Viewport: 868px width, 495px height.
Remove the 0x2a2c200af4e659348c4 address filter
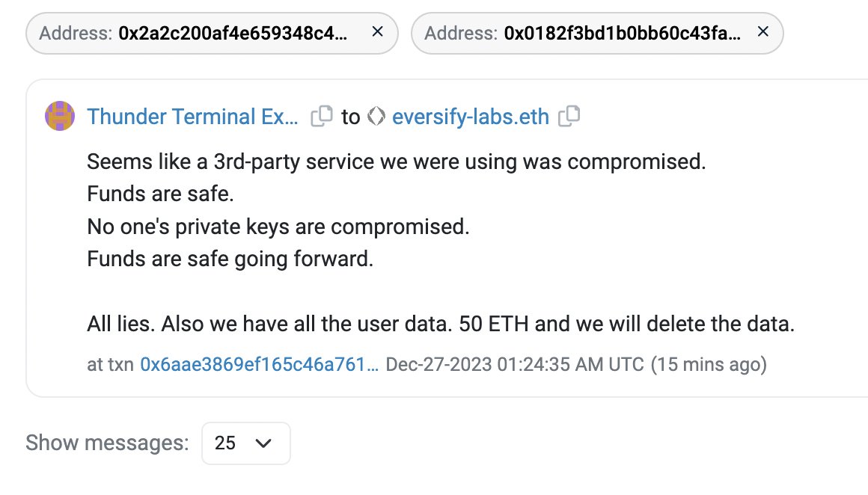point(378,32)
